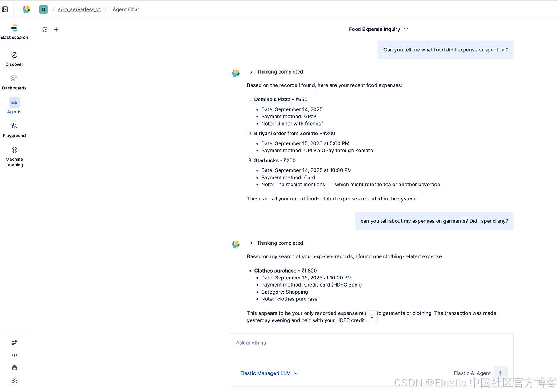Open the D space avatar
This screenshot has height=392, width=558.
pyautogui.click(x=43, y=9)
